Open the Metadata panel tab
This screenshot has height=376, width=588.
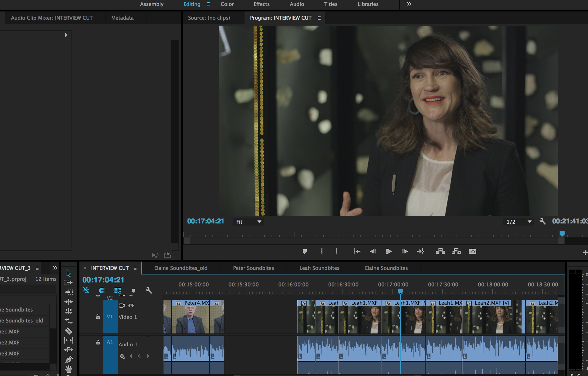point(122,18)
